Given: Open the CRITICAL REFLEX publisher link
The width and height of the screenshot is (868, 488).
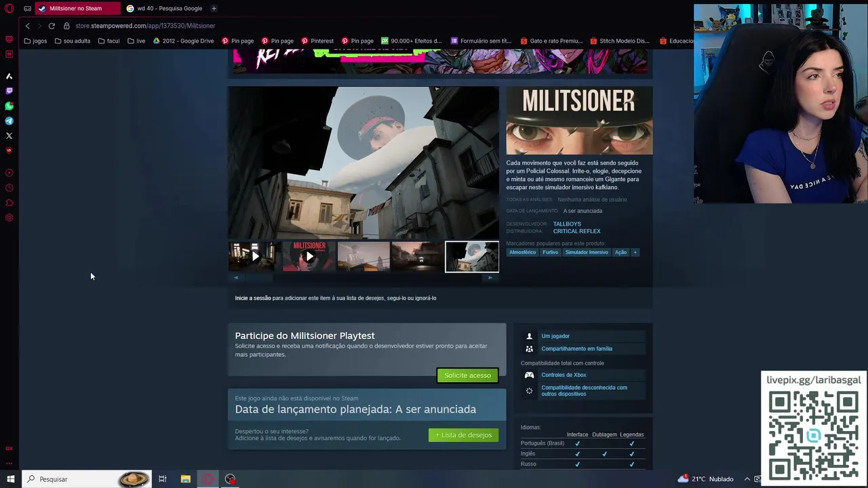Looking at the screenshot, I should 576,231.
